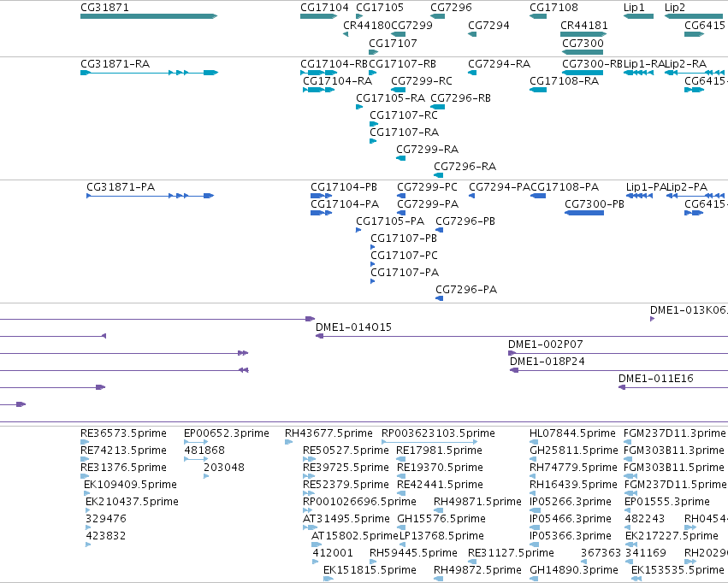This screenshot has width=728, height=583.
Task: Click the long CG31871 gene bar
Action: 149,16
